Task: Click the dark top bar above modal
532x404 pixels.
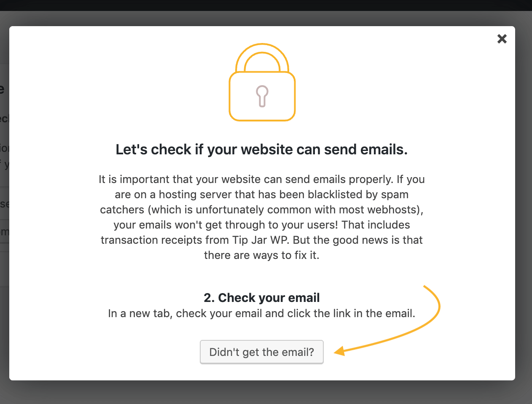Action: (x=266, y=5)
